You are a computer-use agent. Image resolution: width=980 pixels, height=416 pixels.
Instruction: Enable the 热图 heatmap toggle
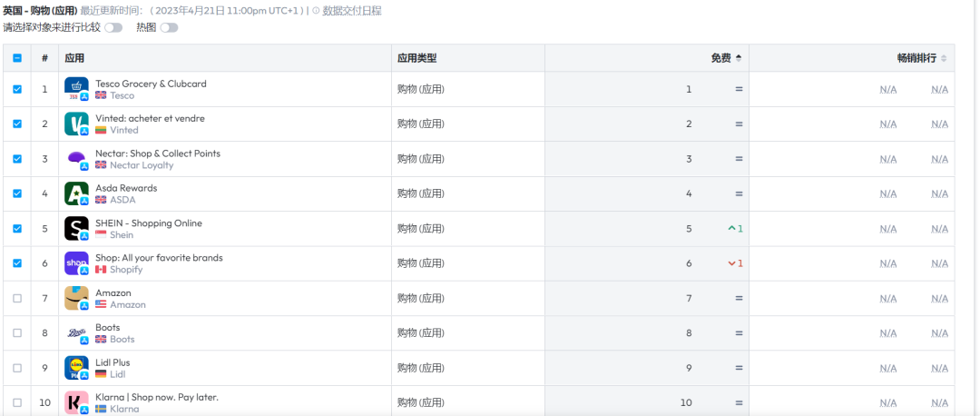pyautogui.click(x=169, y=27)
